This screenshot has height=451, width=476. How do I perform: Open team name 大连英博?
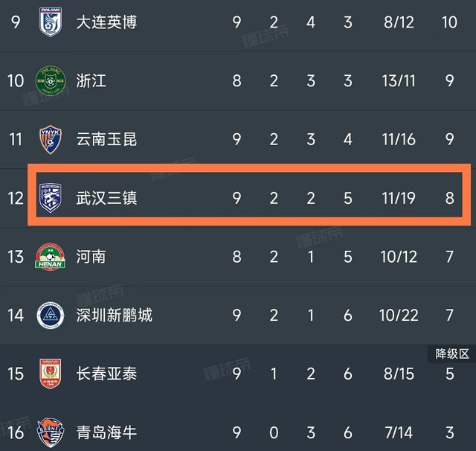coord(106,22)
